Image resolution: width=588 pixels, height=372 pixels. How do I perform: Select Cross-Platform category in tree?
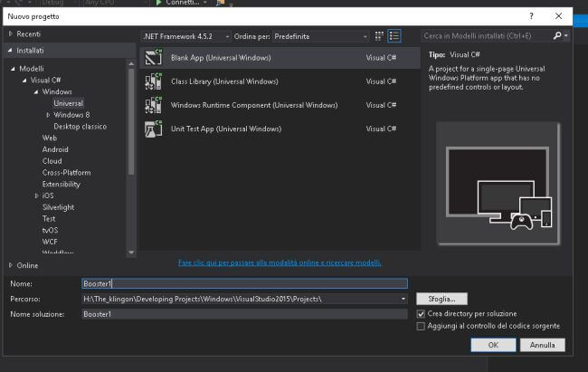pos(66,173)
